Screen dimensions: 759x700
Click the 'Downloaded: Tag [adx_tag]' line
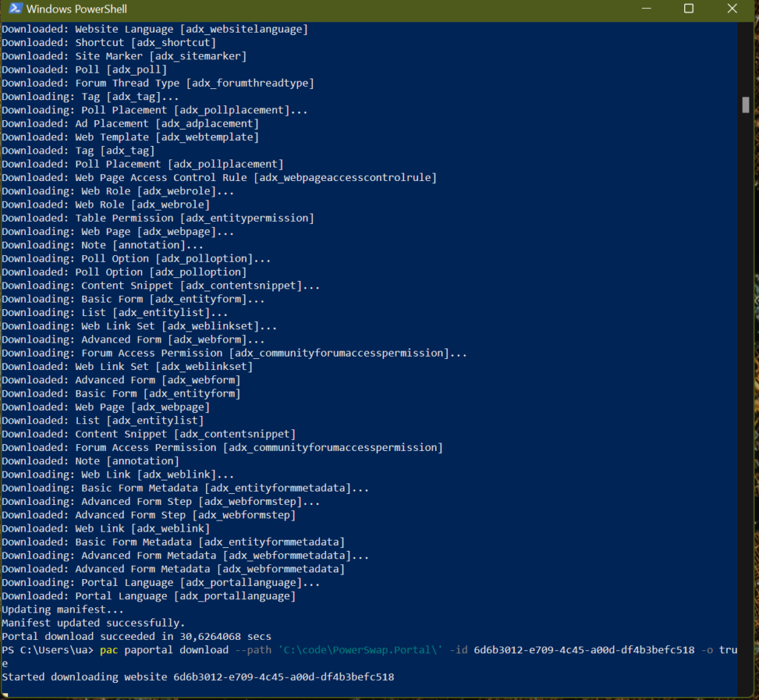(x=79, y=151)
